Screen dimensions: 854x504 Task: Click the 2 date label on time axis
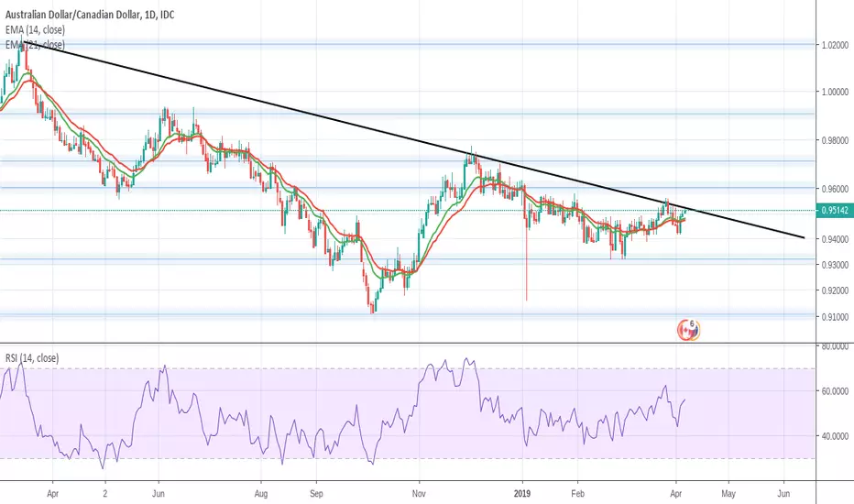(x=105, y=494)
